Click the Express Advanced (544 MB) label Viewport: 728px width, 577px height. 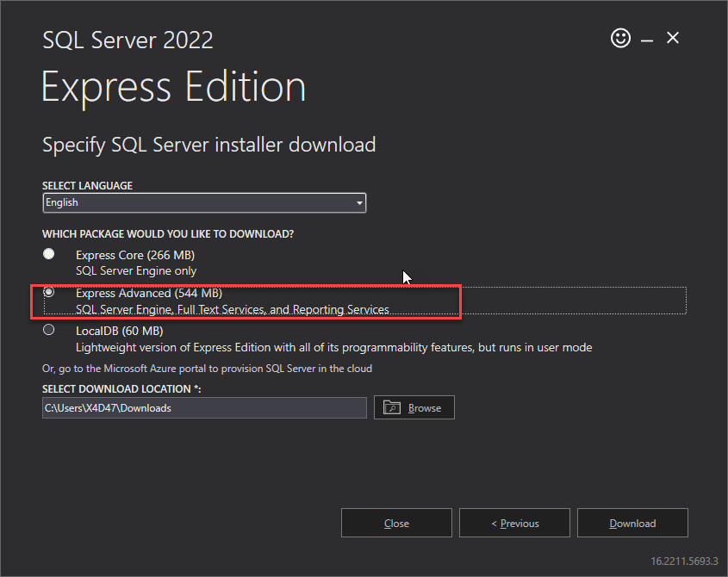[149, 294]
